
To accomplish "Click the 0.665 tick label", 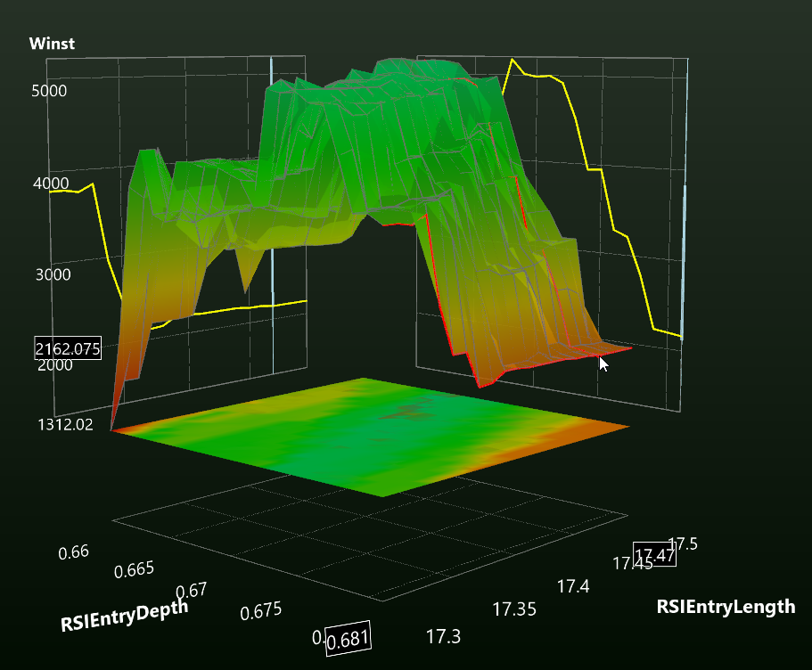I will coord(134,570).
